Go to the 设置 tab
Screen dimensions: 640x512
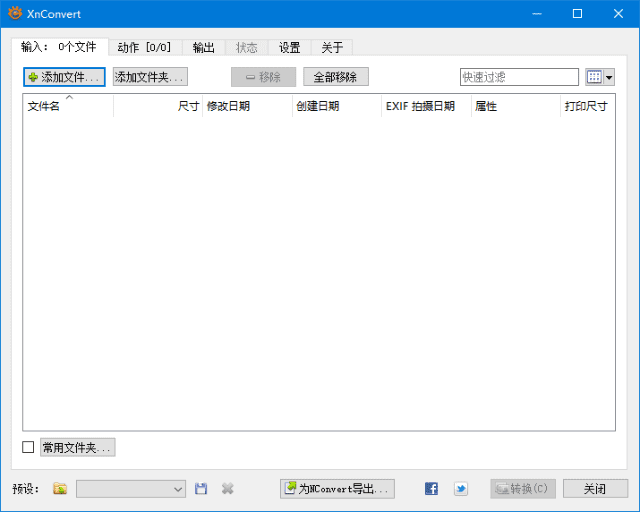tap(289, 47)
